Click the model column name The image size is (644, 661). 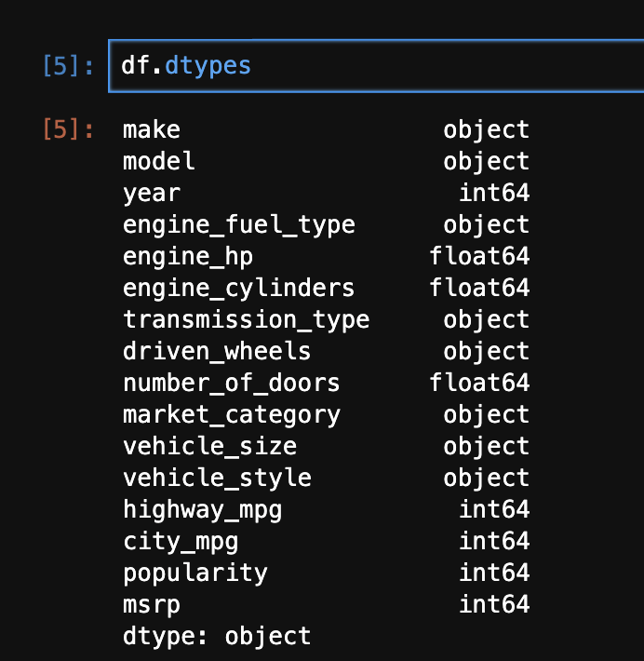click(x=159, y=161)
